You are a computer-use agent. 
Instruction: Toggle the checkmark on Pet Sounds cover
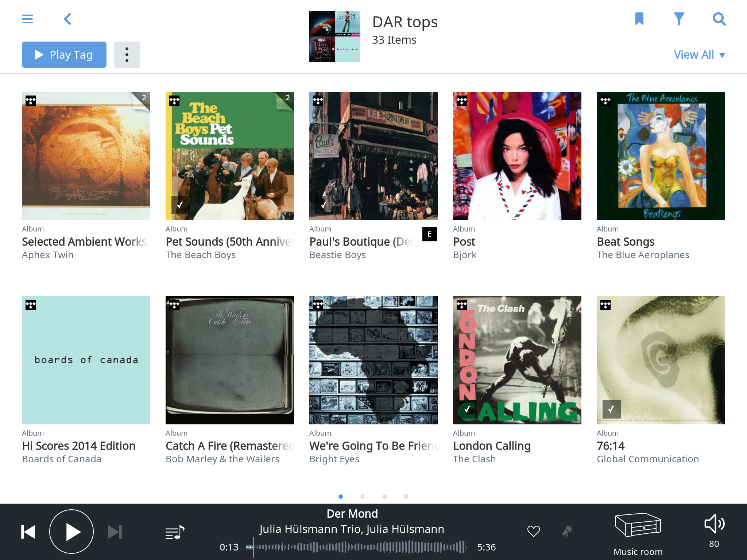pos(180,205)
